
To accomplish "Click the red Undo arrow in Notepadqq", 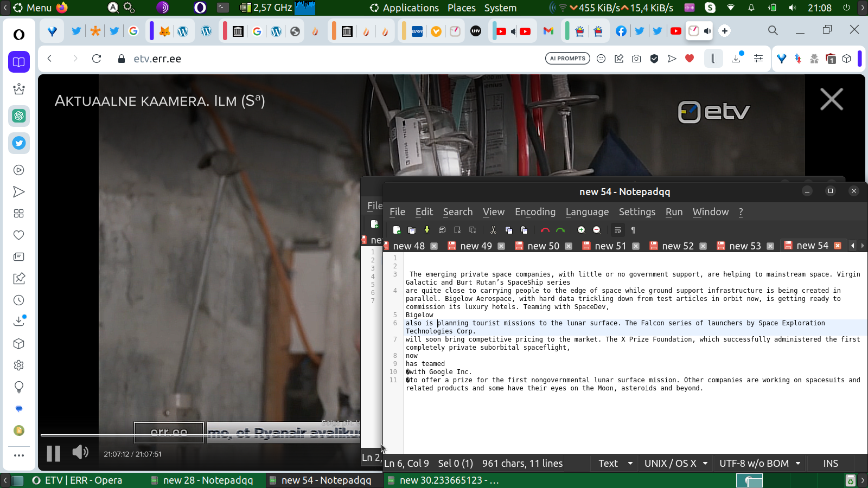I will coord(545,230).
